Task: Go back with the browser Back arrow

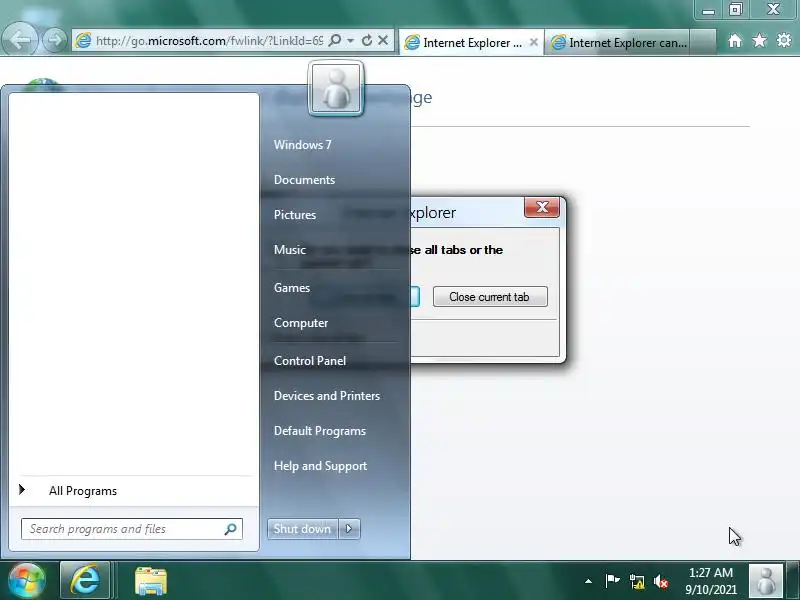Action: tap(20, 39)
